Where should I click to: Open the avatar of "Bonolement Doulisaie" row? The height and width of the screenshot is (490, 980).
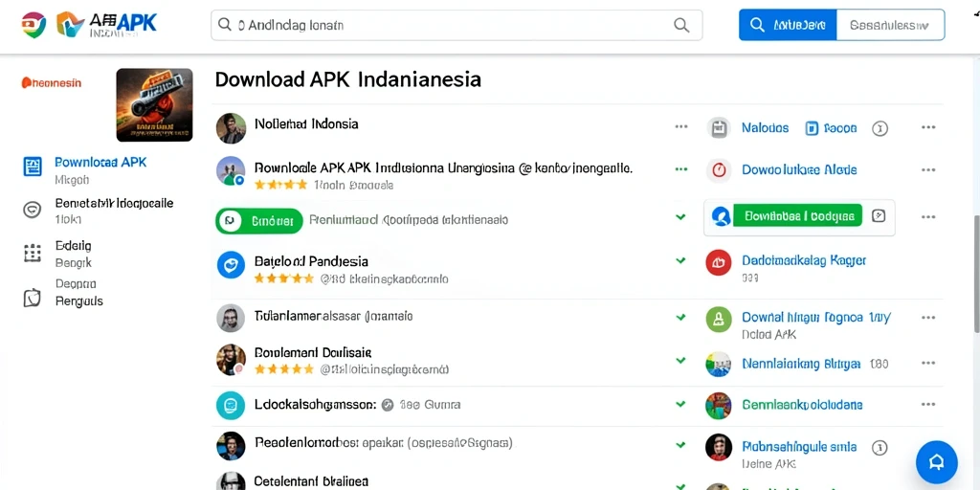(231, 360)
